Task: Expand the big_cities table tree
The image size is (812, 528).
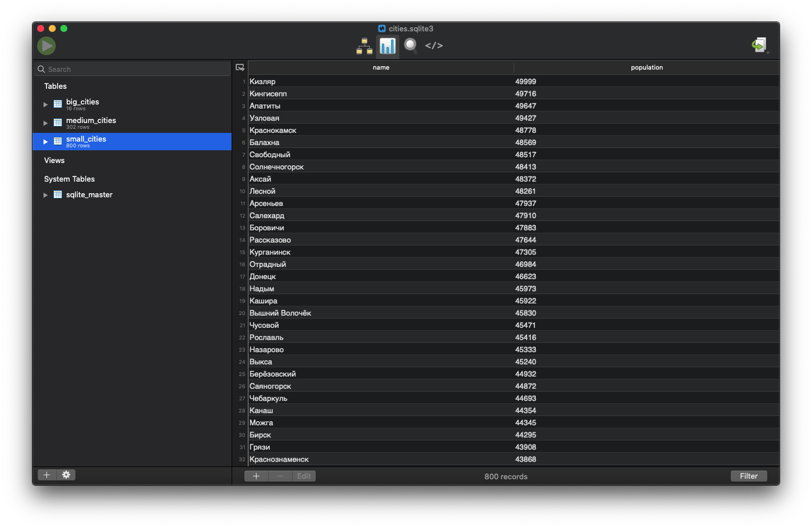Action: [45, 104]
